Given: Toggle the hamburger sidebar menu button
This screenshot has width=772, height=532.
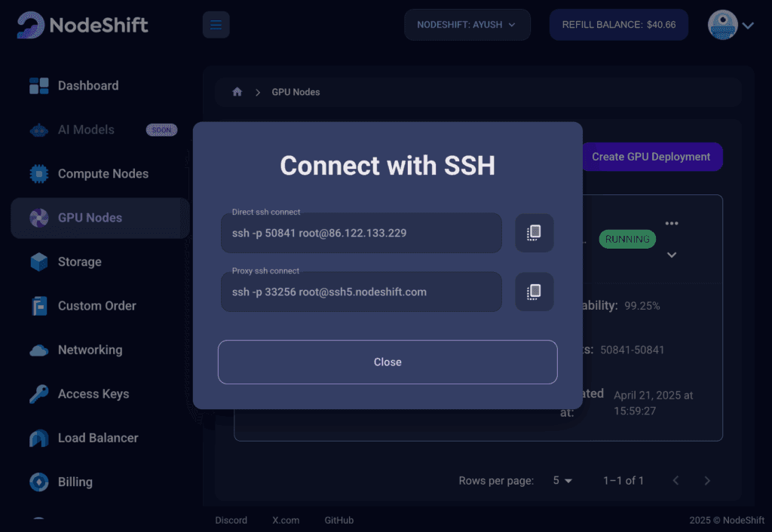Looking at the screenshot, I should 216,25.
